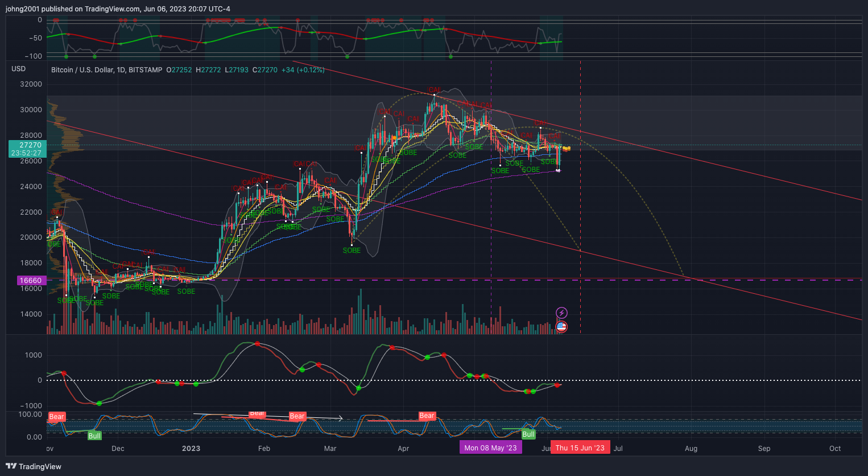Select the current price label 27270
Viewport: 868px width, 476px height.
(x=30, y=145)
